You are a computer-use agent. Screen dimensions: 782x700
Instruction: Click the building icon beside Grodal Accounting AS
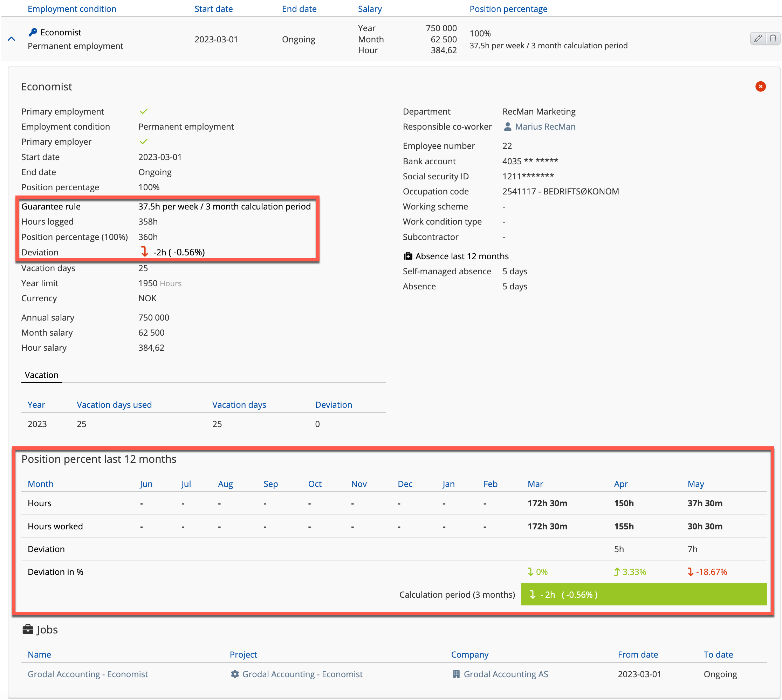(456, 674)
